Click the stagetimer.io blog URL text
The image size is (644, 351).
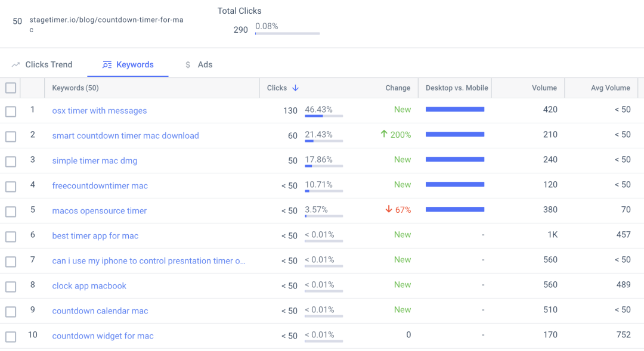106,24
